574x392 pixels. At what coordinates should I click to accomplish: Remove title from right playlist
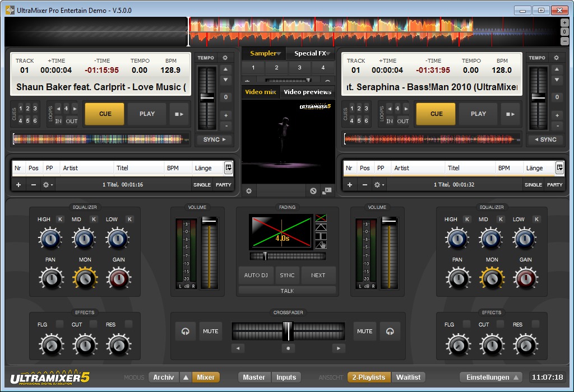364,185
